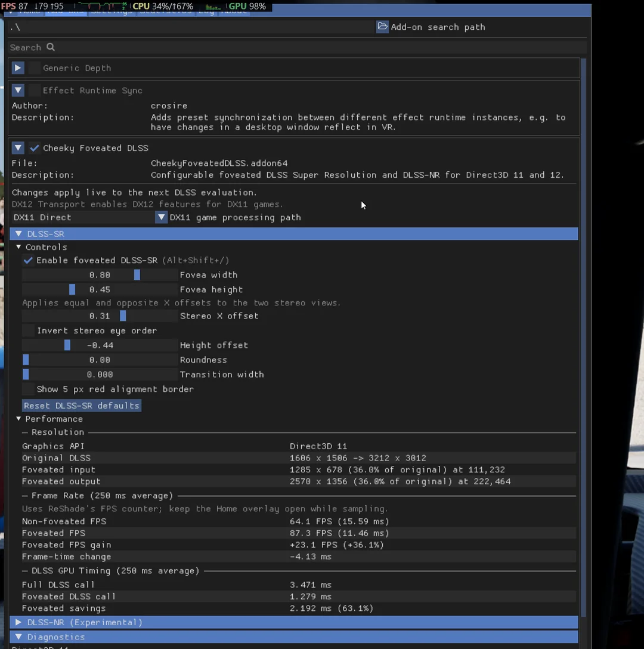Image resolution: width=644 pixels, height=649 pixels.
Task: Adjust the Transition width slider
Action: (100, 375)
